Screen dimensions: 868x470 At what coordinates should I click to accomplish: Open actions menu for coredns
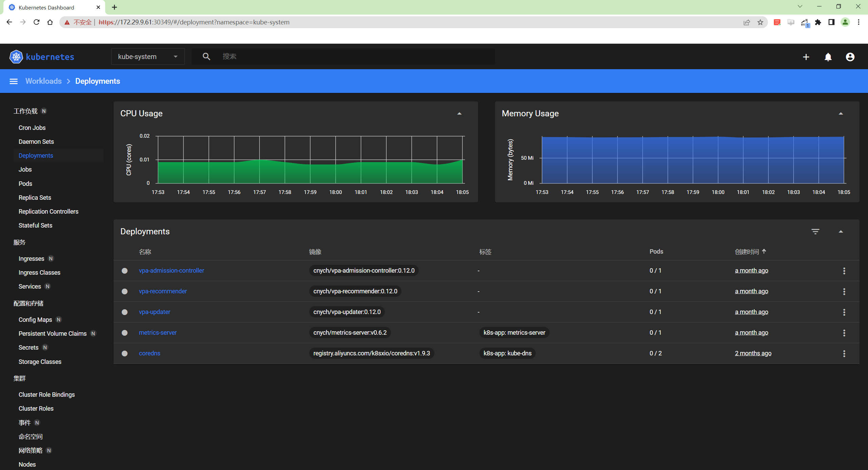point(844,353)
